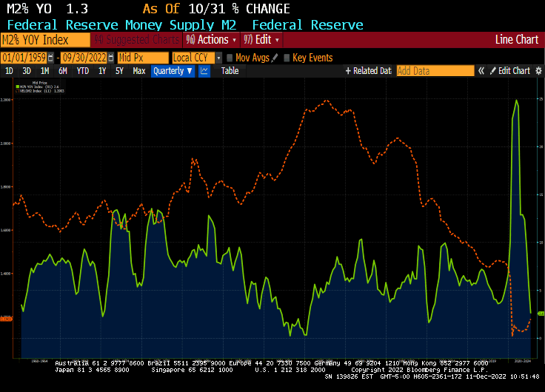Switch to the Table view
The image size is (545, 392).
(x=230, y=71)
